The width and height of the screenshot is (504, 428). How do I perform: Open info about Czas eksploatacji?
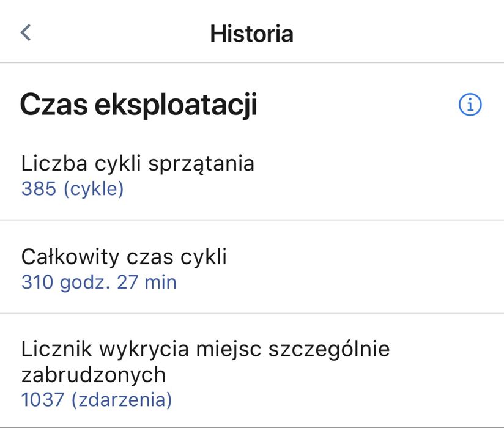470,105
